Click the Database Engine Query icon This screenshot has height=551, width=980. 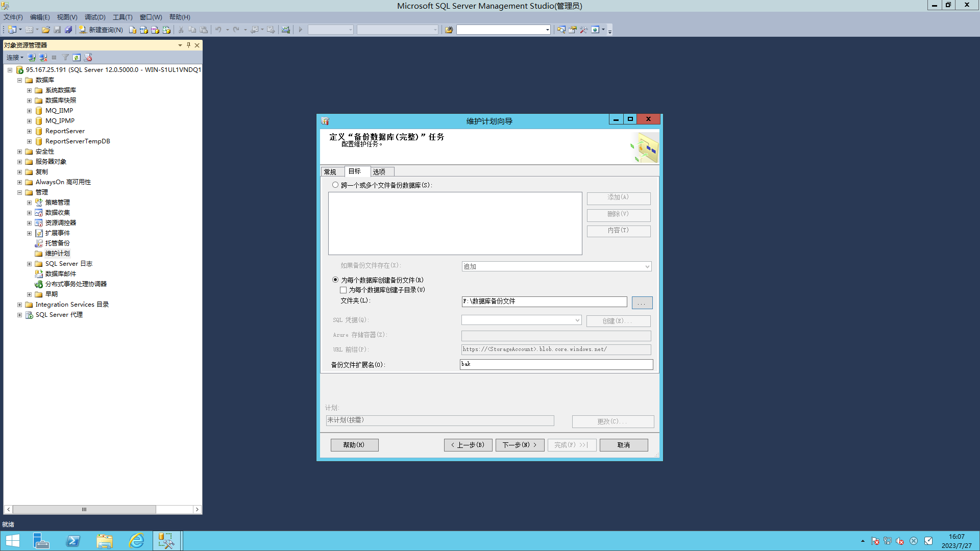[133, 30]
